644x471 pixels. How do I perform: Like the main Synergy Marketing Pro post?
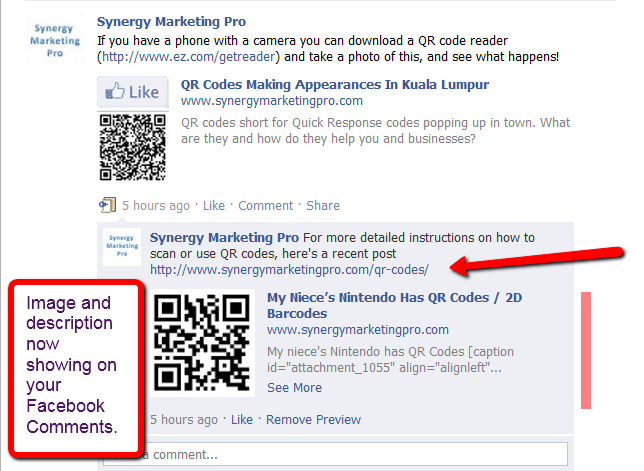pyautogui.click(x=214, y=206)
